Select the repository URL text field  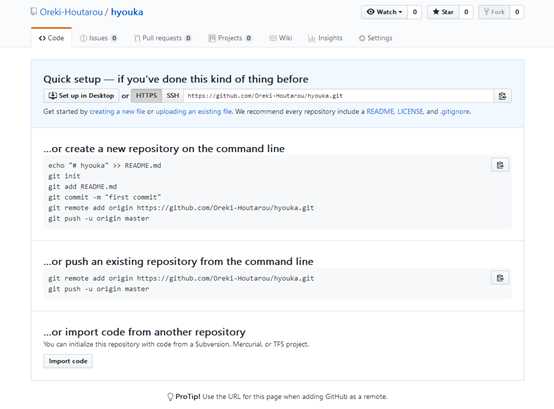(338, 96)
